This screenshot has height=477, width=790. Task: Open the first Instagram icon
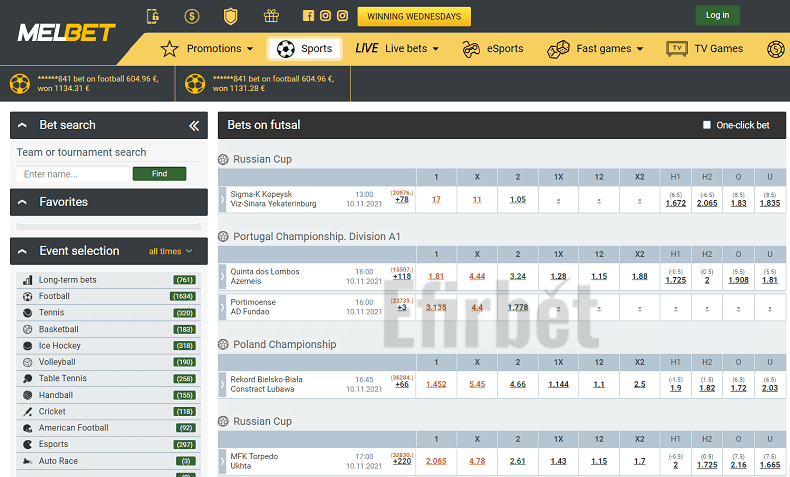click(x=325, y=16)
